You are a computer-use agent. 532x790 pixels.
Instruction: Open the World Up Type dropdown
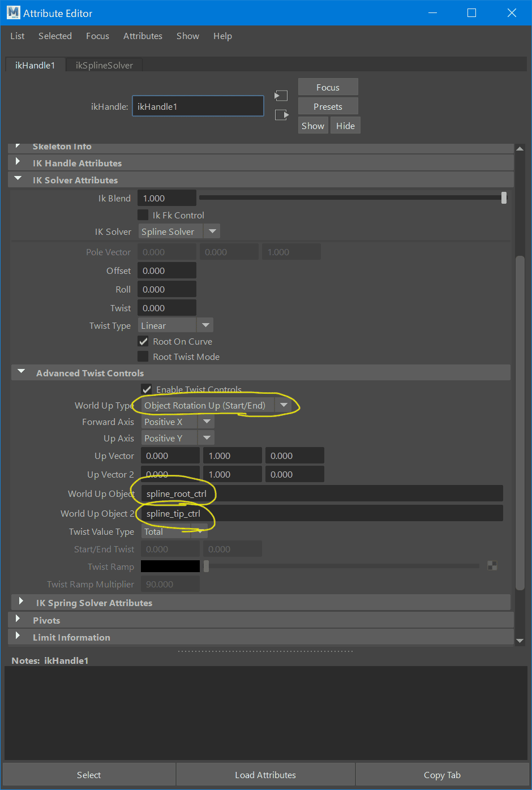click(x=216, y=405)
